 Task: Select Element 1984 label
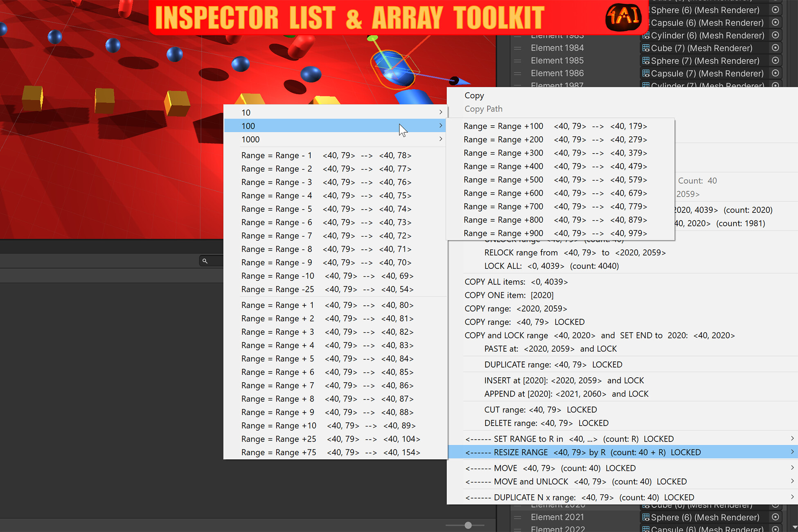pos(557,48)
